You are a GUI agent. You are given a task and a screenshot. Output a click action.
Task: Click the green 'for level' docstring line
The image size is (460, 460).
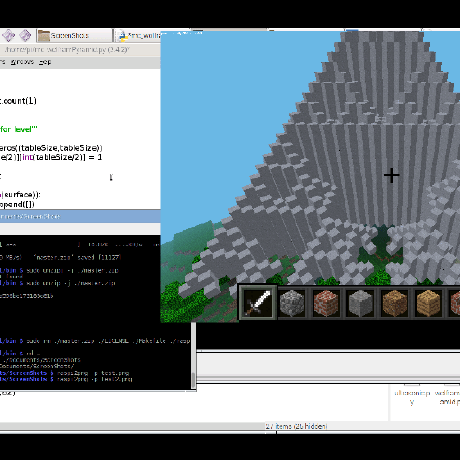pos(19,129)
